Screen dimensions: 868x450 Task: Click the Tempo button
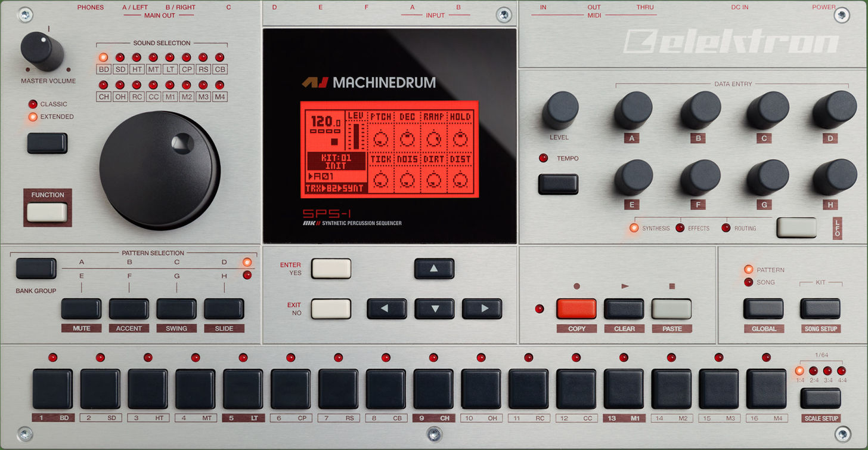point(558,184)
